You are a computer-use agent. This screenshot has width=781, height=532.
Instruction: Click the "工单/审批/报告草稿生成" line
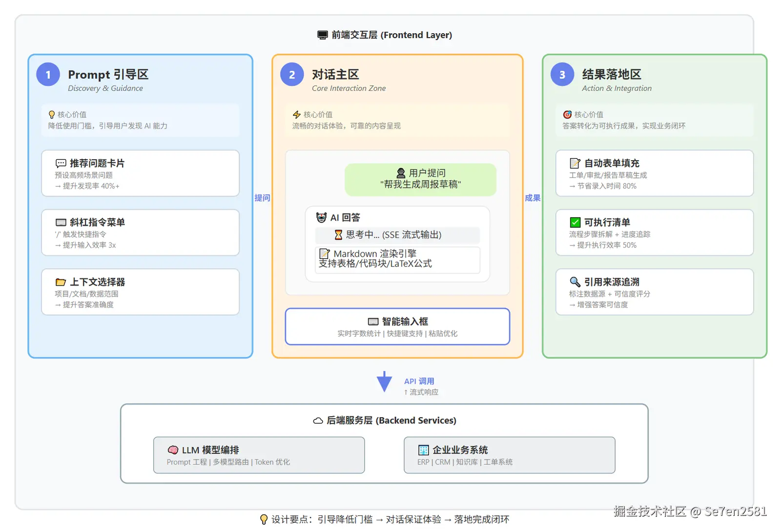608,175
